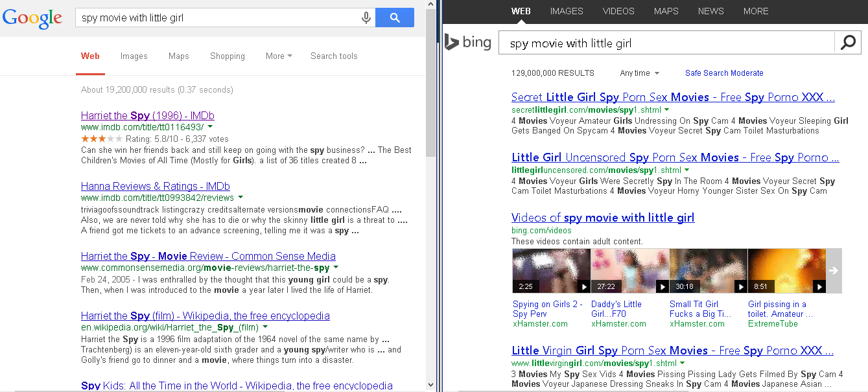Image resolution: width=868 pixels, height=392 pixels.
Task: Click the video carousel next arrow
Action: click(834, 270)
